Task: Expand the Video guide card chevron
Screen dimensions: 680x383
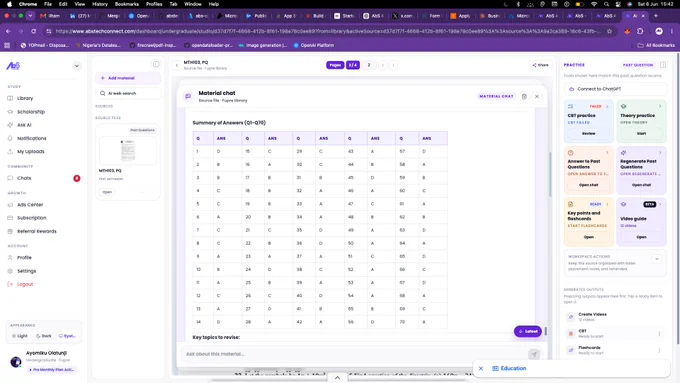Action: point(660,204)
